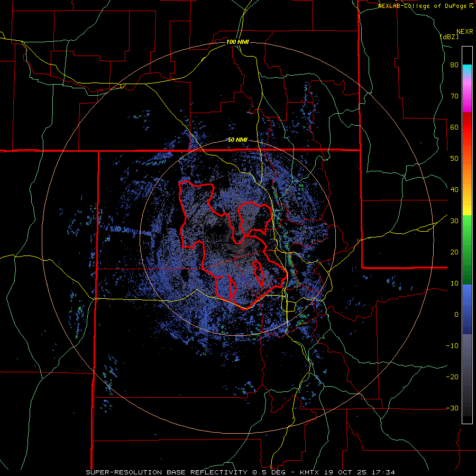Click the KMTX radar site identifier

pyautogui.click(x=308, y=472)
